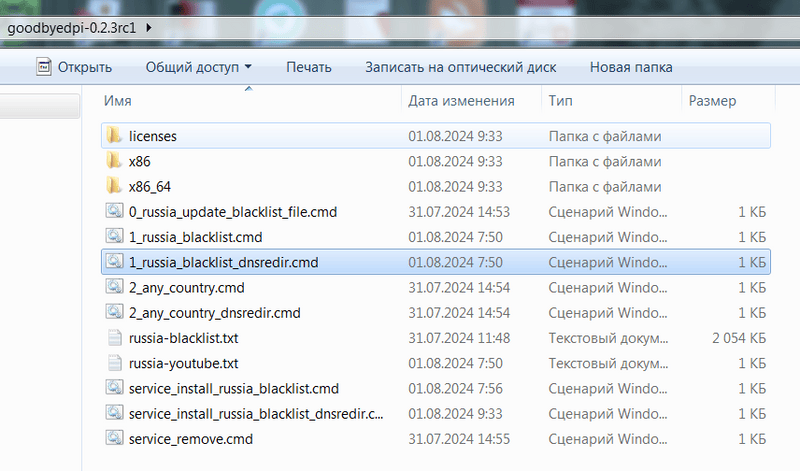Click Печать in the toolbar
This screenshot has height=471, width=800.
pos(309,67)
